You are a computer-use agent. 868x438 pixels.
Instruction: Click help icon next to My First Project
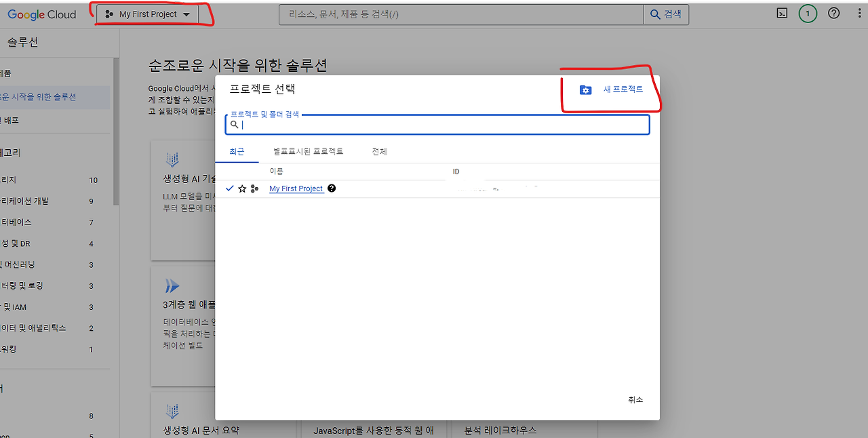pyautogui.click(x=332, y=188)
